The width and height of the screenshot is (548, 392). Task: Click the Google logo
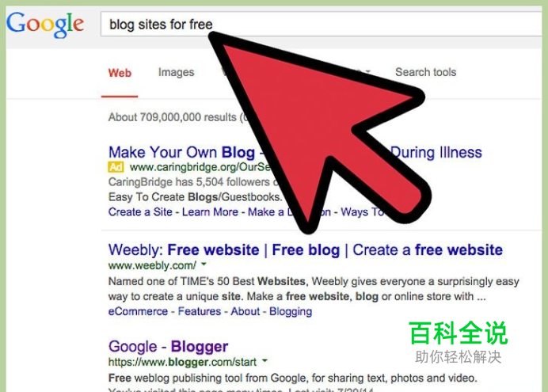[x=45, y=24]
